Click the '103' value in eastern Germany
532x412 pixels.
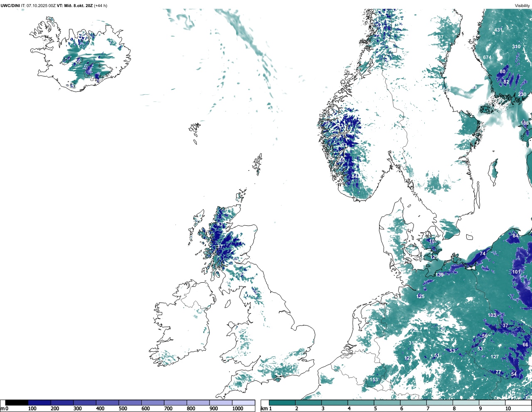click(492, 315)
